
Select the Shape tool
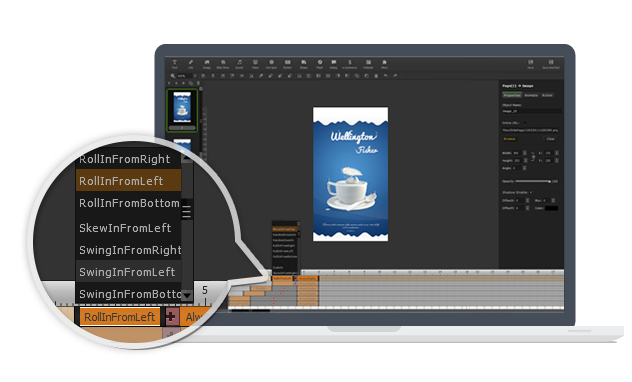304,64
